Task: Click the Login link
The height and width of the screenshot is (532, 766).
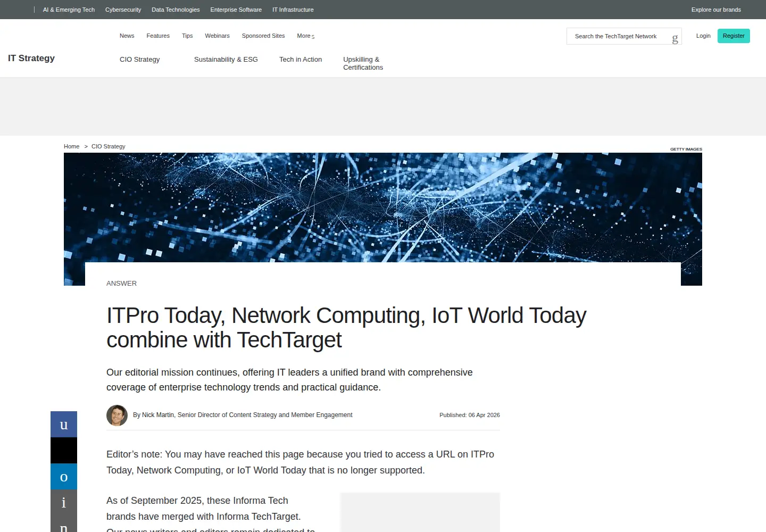Action: pos(703,36)
